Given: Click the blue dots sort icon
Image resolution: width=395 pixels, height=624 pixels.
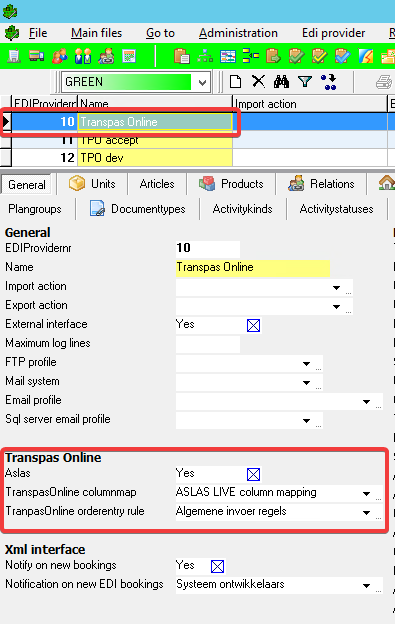Looking at the screenshot, I should coord(329,82).
